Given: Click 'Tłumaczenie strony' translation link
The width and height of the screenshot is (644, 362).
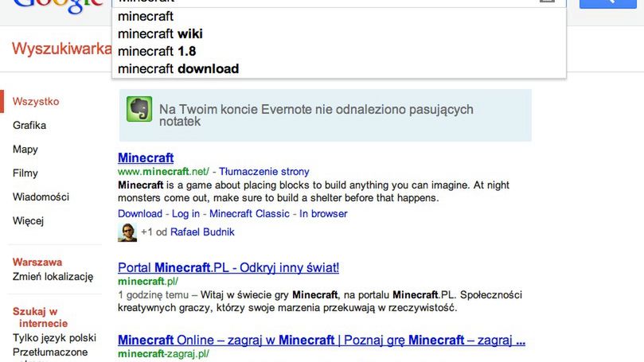Looking at the screenshot, I should click(x=264, y=172).
